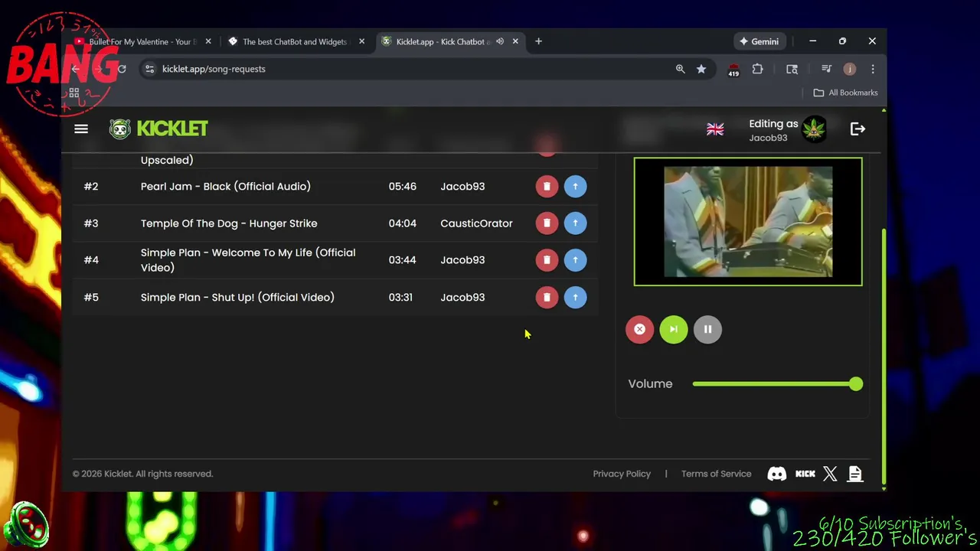Go back in browser history
The width and height of the screenshot is (980, 551).
click(75, 69)
